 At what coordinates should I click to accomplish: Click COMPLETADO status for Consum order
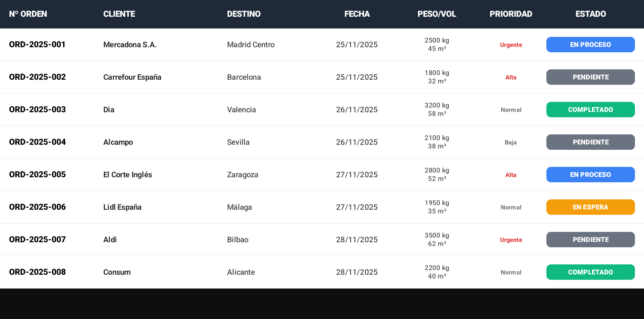click(x=590, y=272)
